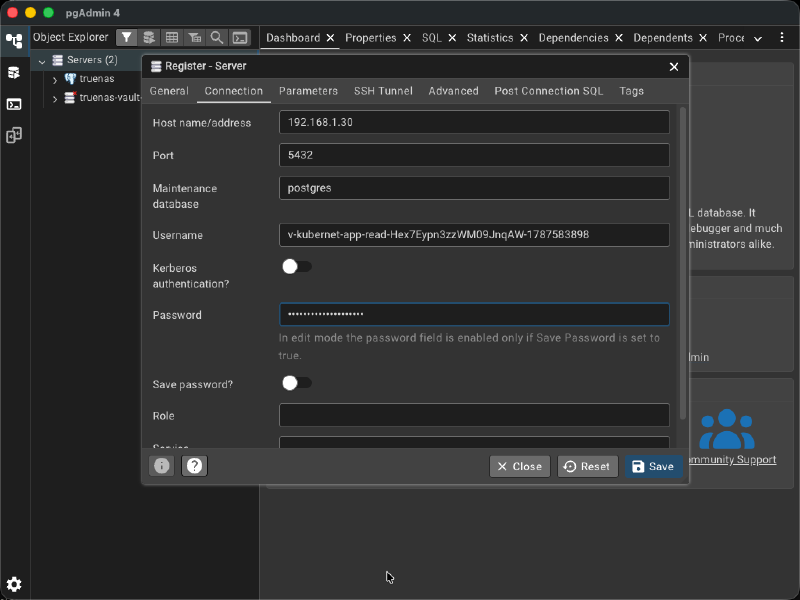Viewport: 800px width, 600px height.
Task: Click the Password input field
Action: point(474,314)
